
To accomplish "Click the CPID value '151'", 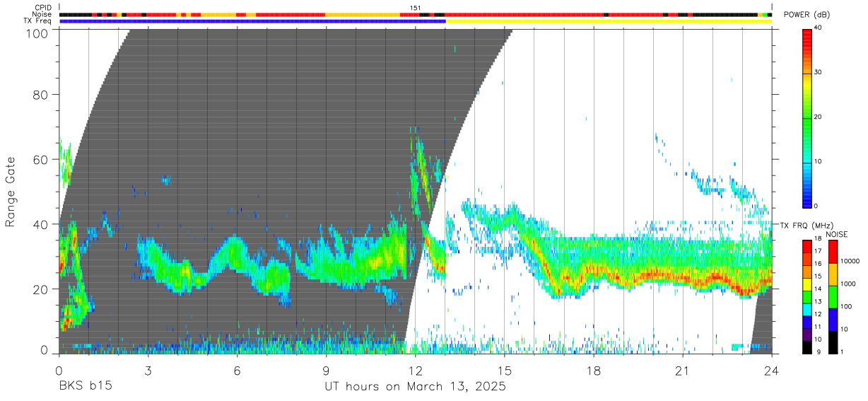I will [x=416, y=8].
